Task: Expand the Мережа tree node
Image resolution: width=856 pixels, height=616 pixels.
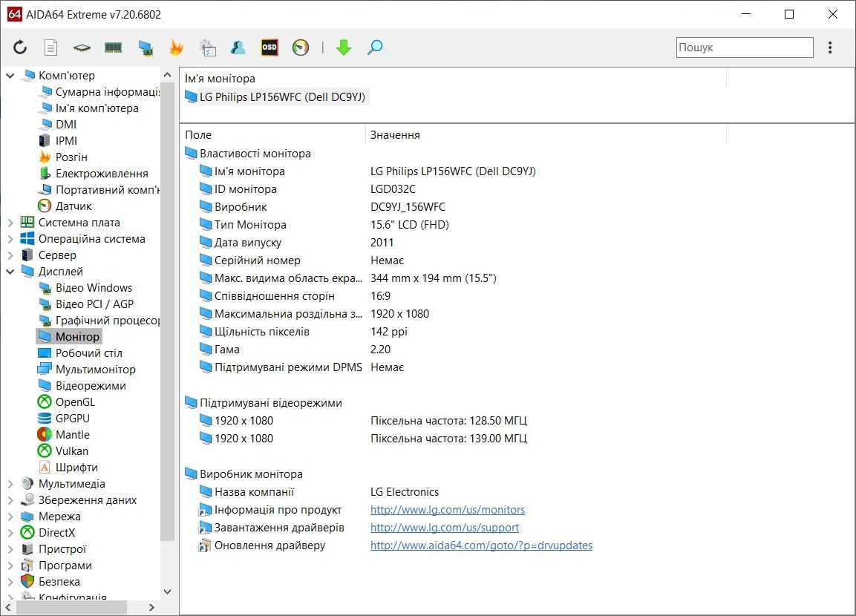Action: (10, 517)
